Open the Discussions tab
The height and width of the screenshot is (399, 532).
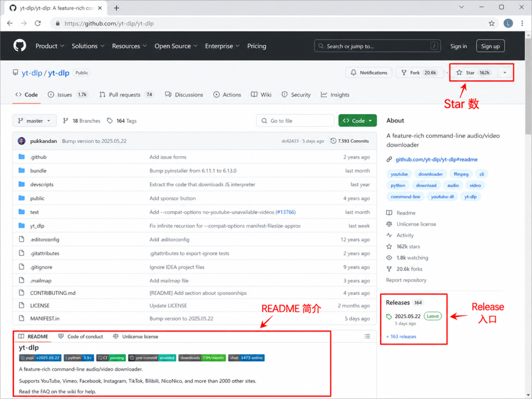tap(184, 95)
